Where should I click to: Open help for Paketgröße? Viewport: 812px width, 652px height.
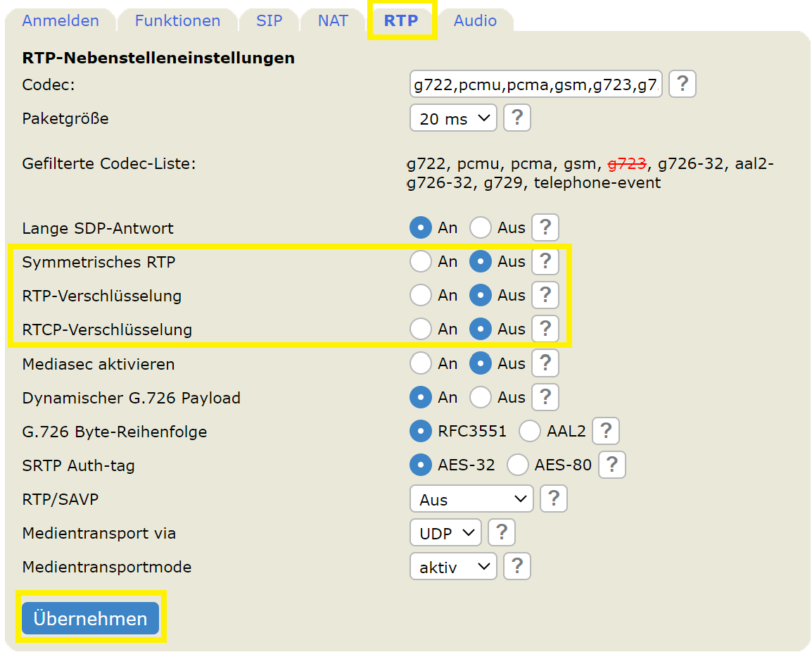coord(516,118)
